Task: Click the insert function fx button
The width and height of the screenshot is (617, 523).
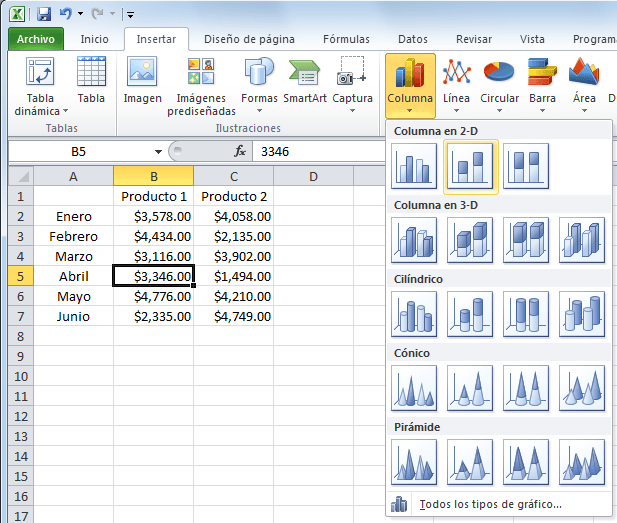Action: (240, 151)
